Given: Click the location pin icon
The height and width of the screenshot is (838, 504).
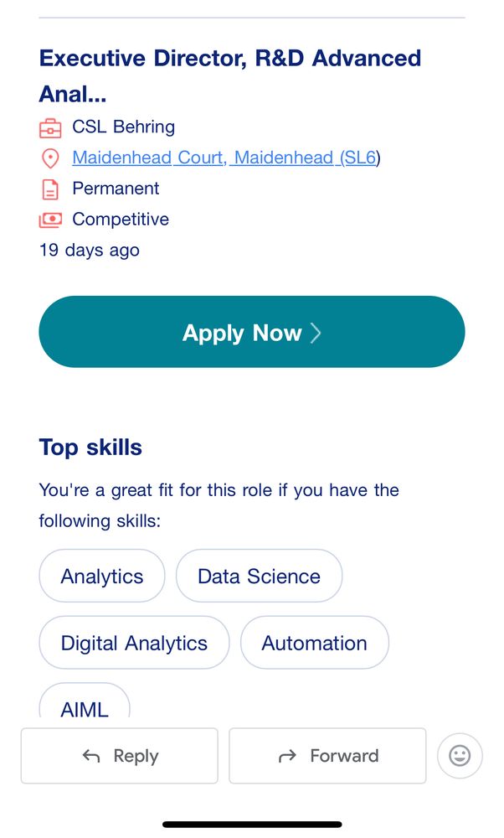Looking at the screenshot, I should click(x=50, y=158).
